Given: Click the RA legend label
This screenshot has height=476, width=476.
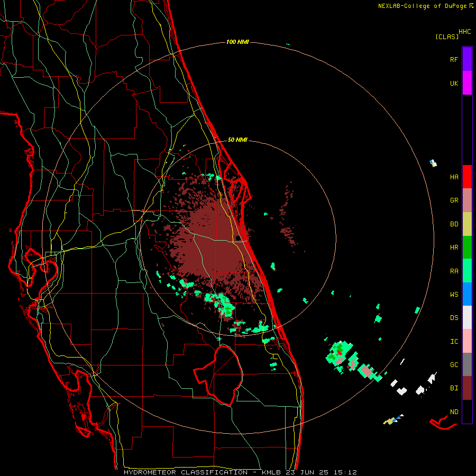Looking at the screenshot, I should (454, 271).
